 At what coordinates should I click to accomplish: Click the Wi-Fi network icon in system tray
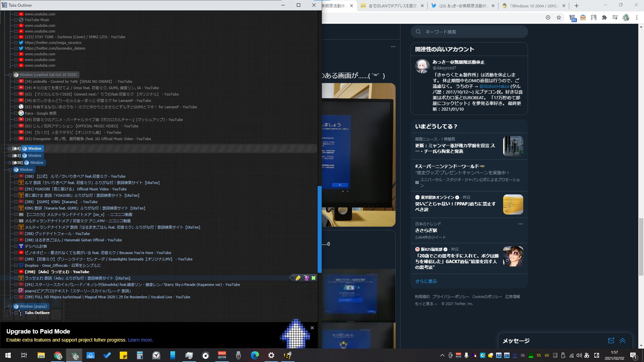(572, 355)
